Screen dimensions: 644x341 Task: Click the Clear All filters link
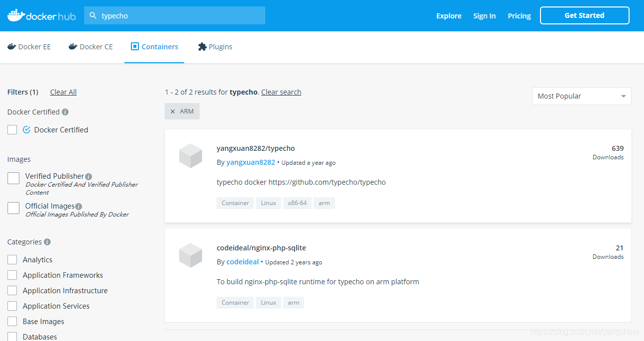[63, 92]
